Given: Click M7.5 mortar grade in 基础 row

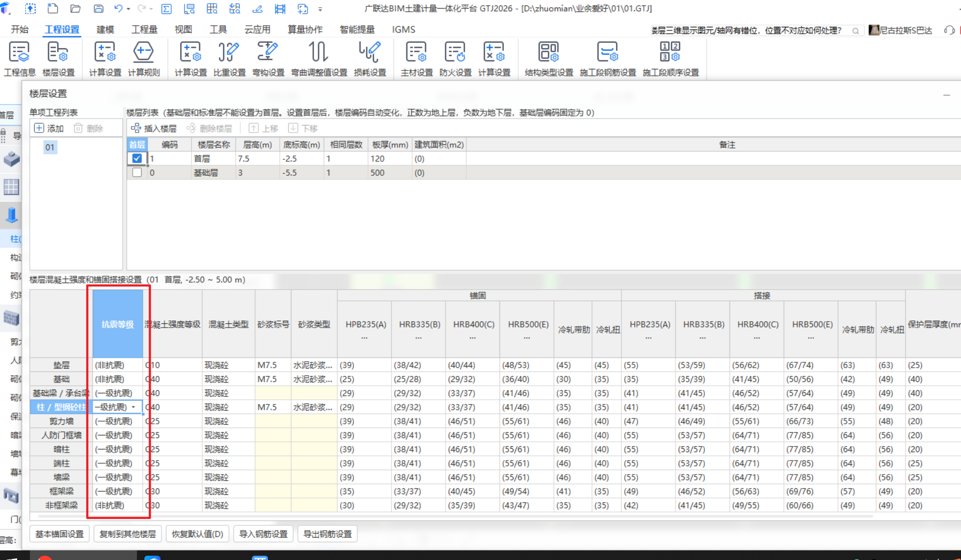Looking at the screenshot, I should 273,379.
